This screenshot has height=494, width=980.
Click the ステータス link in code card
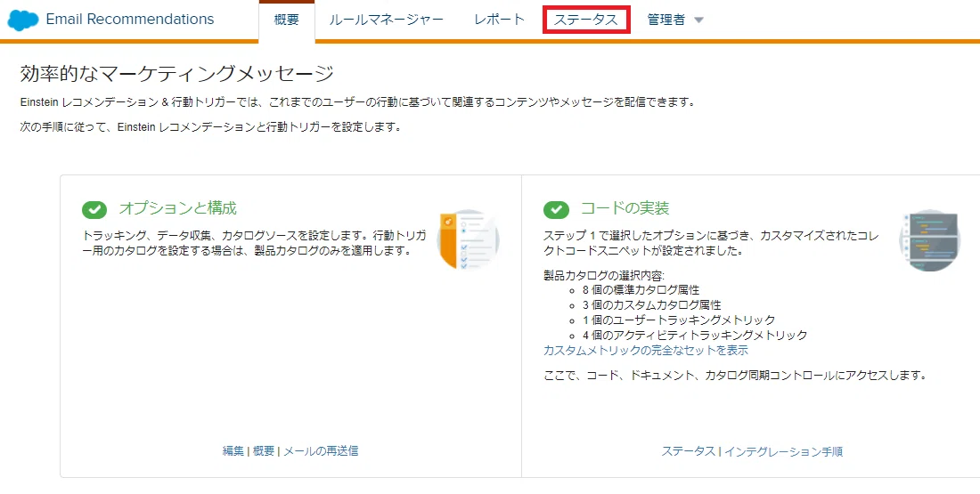point(689,451)
